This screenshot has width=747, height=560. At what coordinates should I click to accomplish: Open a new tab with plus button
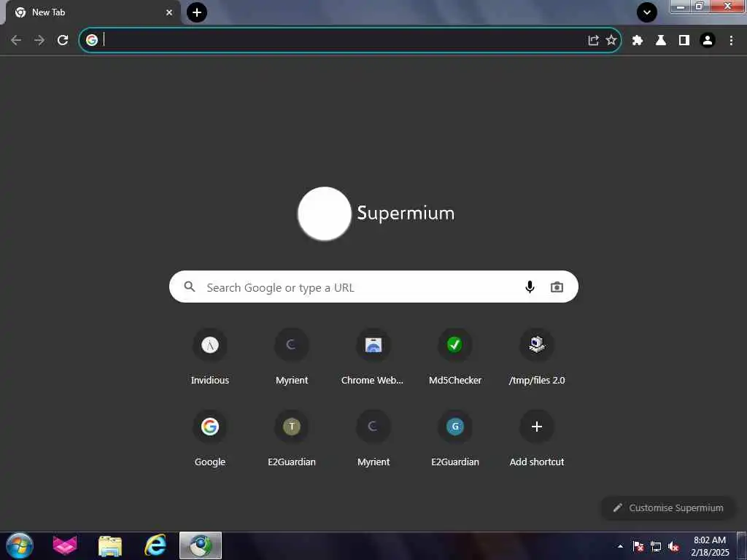click(x=197, y=12)
